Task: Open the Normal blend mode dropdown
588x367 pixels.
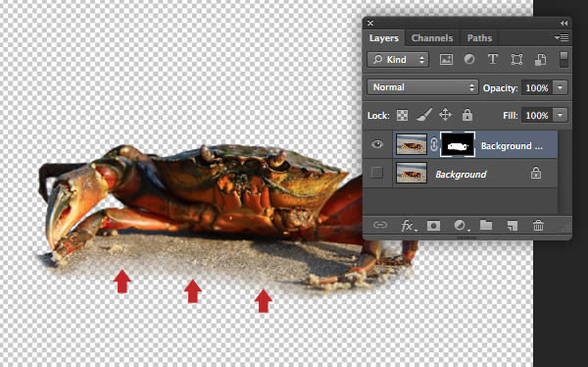Action: pos(422,87)
